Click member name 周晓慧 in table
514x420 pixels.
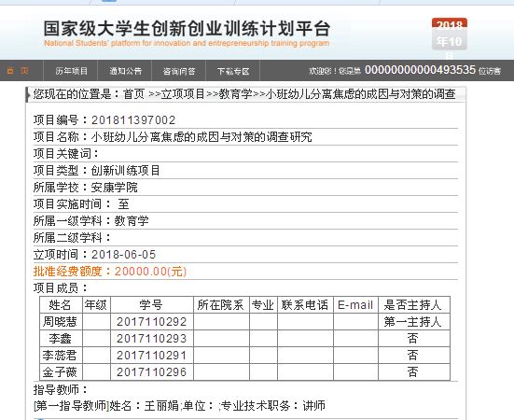point(60,322)
